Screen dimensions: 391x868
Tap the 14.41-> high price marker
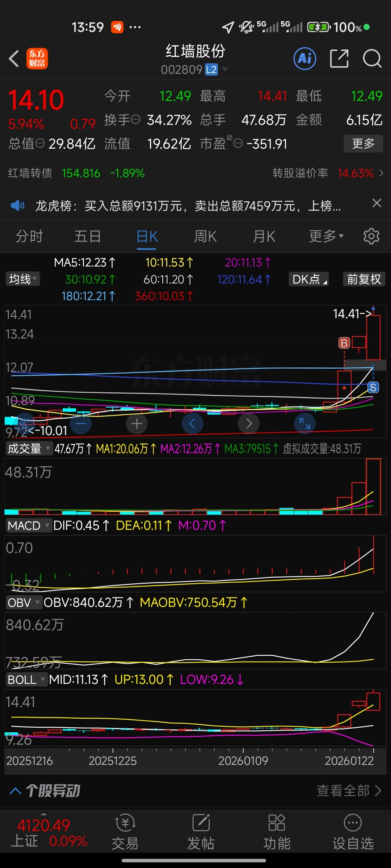[x=352, y=314]
